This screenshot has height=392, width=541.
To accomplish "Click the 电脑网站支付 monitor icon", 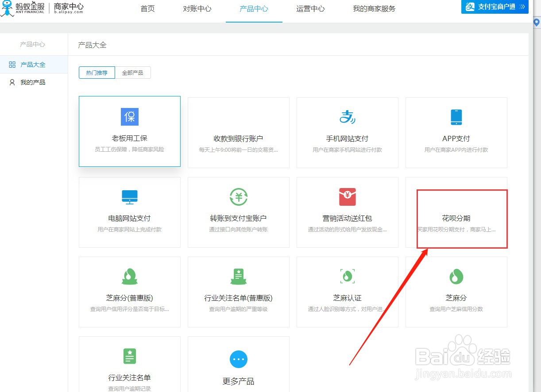I will pyautogui.click(x=130, y=197).
